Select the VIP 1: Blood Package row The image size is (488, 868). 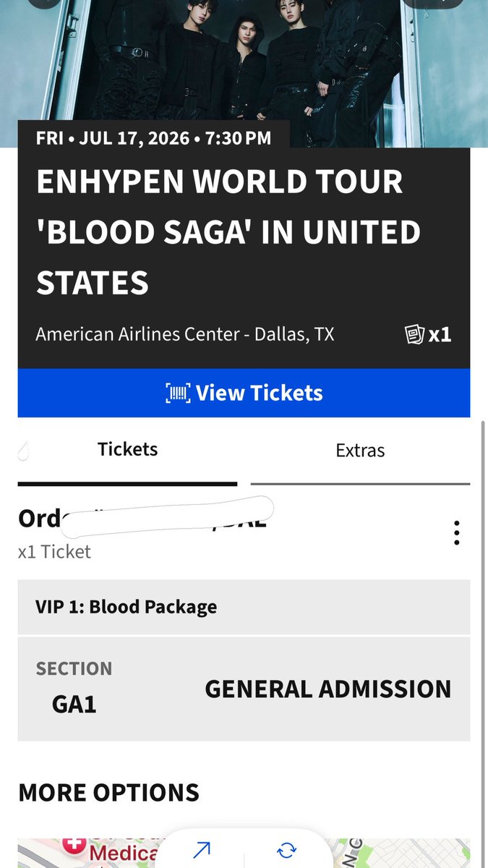pos(244,607)
